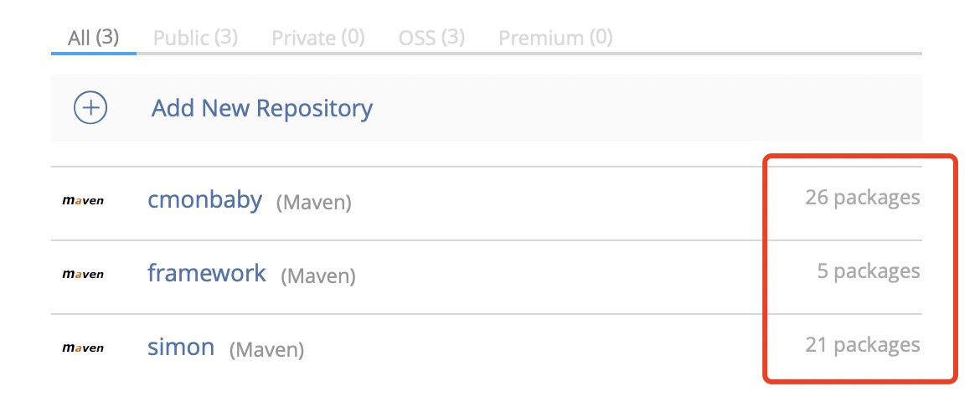This screenshot has height=407, width=980.
Task: Click the Add New Repository banner row
Action: pos(487,107)
